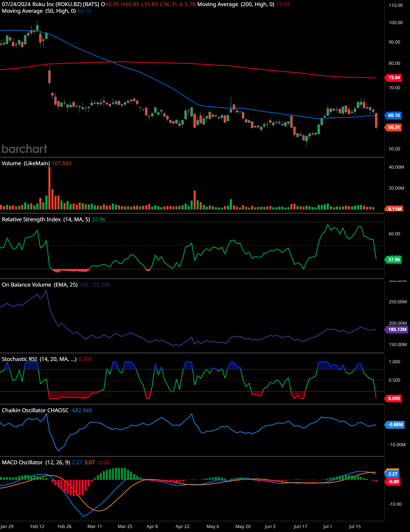The width and height of the screenshot is (410, 532).
Task: Click the high price H60.95 in header
Action: (130, 4)
